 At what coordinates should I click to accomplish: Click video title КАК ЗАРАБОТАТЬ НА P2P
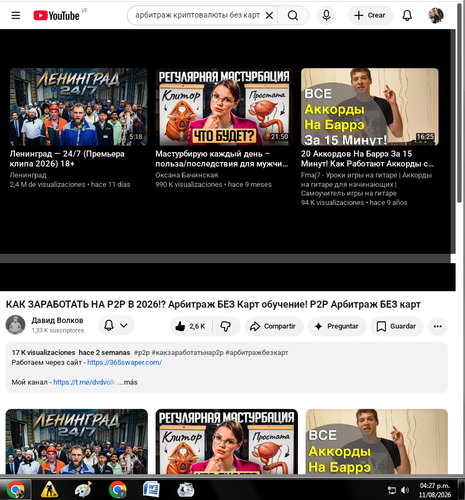(x=213, y=304)
